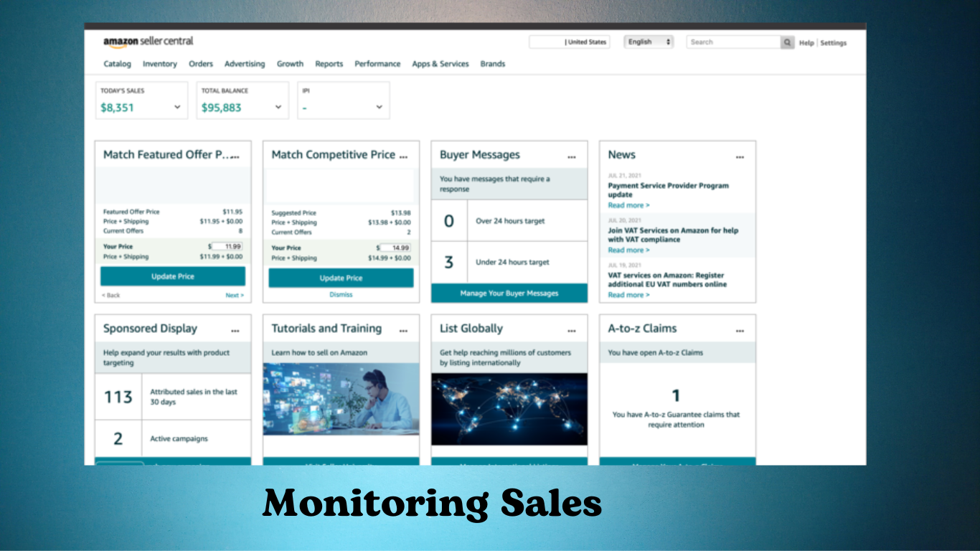Open the English language selector
This screenshot has height=551, width=980.
click(649, 42)
